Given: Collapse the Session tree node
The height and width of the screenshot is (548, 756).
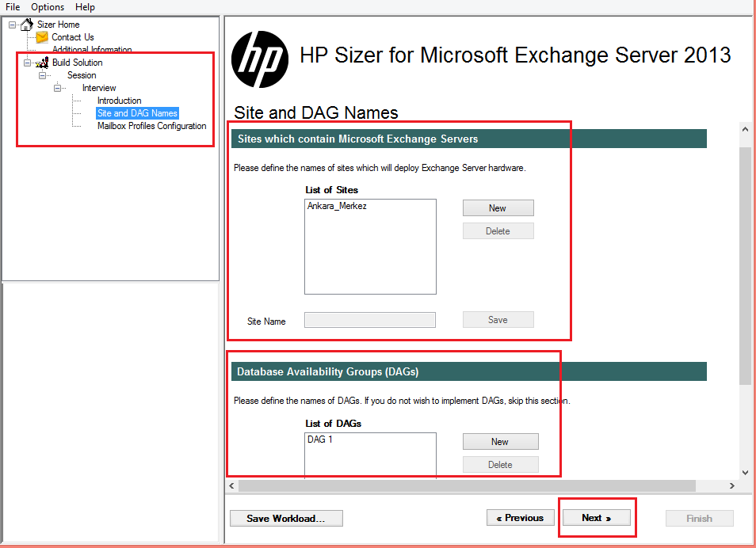Looking at the screenshot, I should click(x=43, y=76).
